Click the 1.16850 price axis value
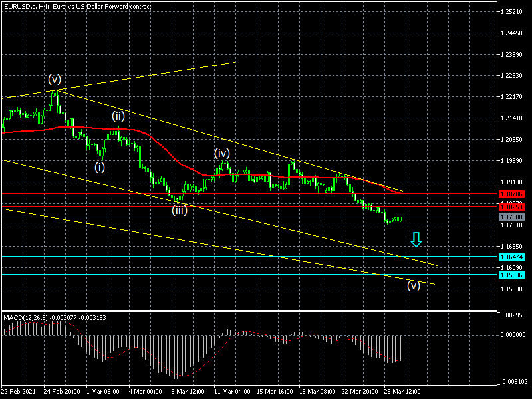 coord(511,246)
